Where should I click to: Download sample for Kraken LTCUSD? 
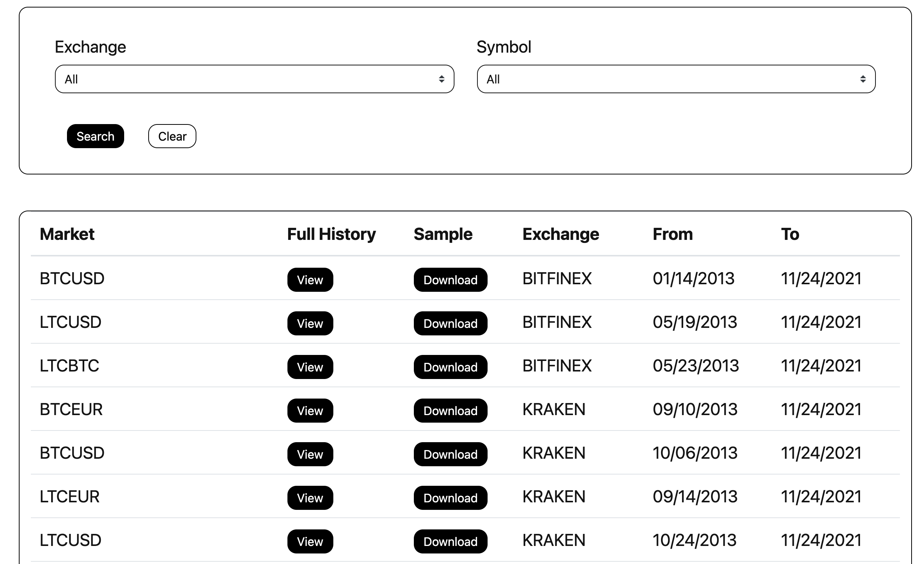tap(450, 541)
